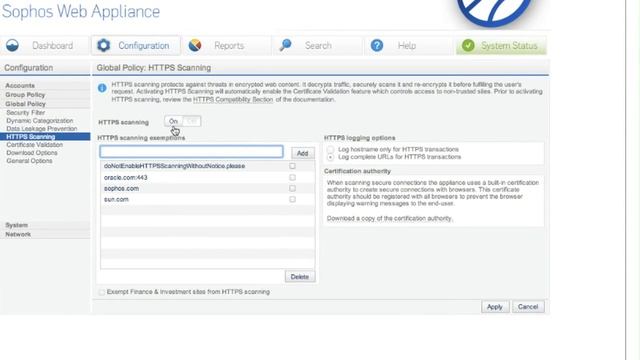This screenshot has height=360, width=640.
Task: Check the doNotEnableHTTPSScanningWithoutNotice.please exemption checkbox
Action: click(x=292, y=166)
